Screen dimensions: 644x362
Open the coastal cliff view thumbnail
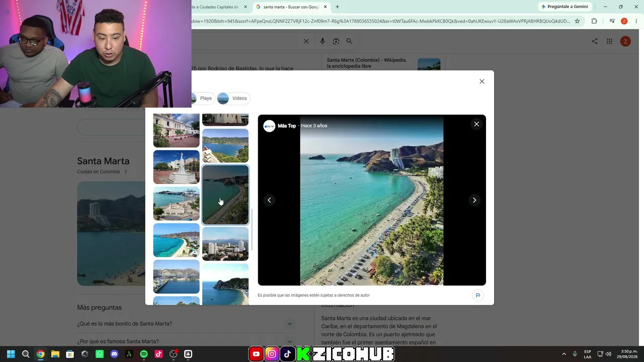[225, 146]
